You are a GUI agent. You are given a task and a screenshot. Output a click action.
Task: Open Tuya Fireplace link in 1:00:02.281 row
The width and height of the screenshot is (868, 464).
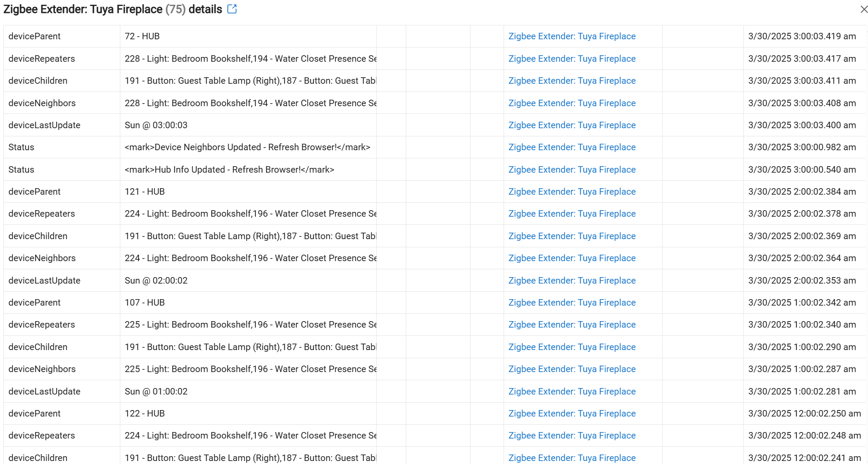572,391
